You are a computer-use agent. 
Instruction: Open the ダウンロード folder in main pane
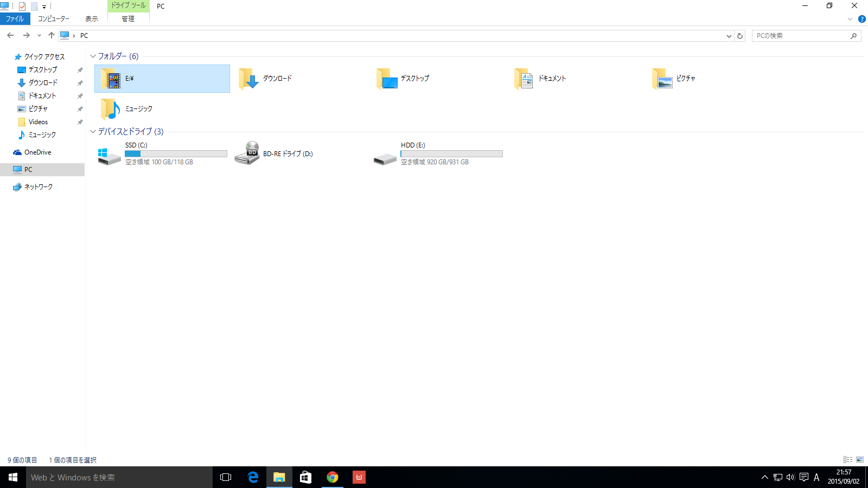[x=249, y=79]
